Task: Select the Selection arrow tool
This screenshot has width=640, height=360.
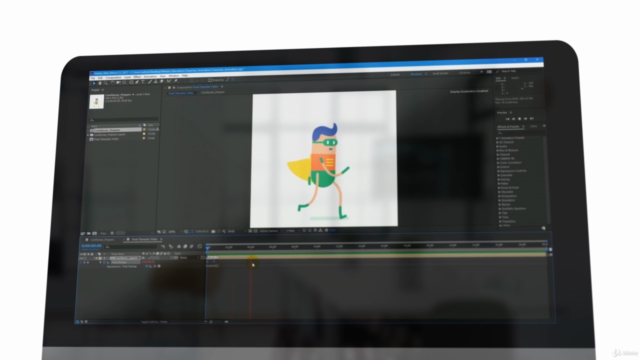Action: click(x=94, y=83)
